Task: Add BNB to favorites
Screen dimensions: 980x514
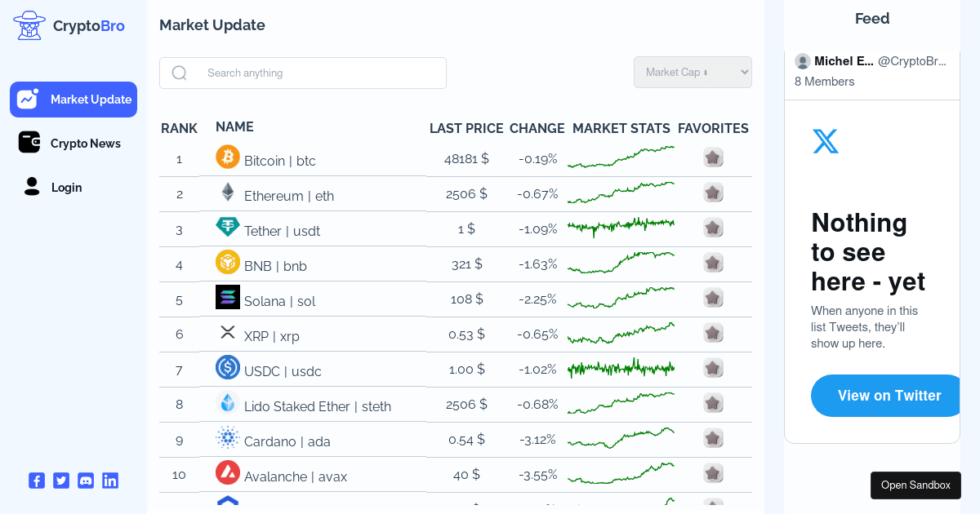Action: (x=713, y=263)
